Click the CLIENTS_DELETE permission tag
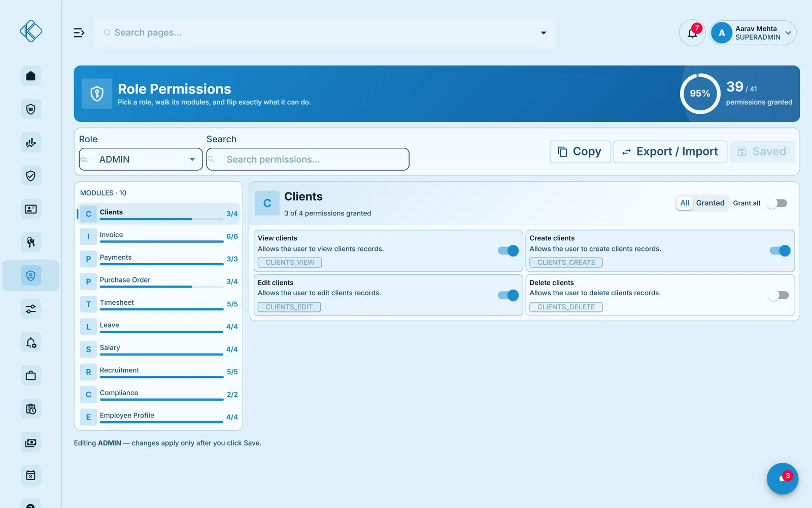This screenshot has height=508, width=812. pyautogui.click(x=566, y=307)
